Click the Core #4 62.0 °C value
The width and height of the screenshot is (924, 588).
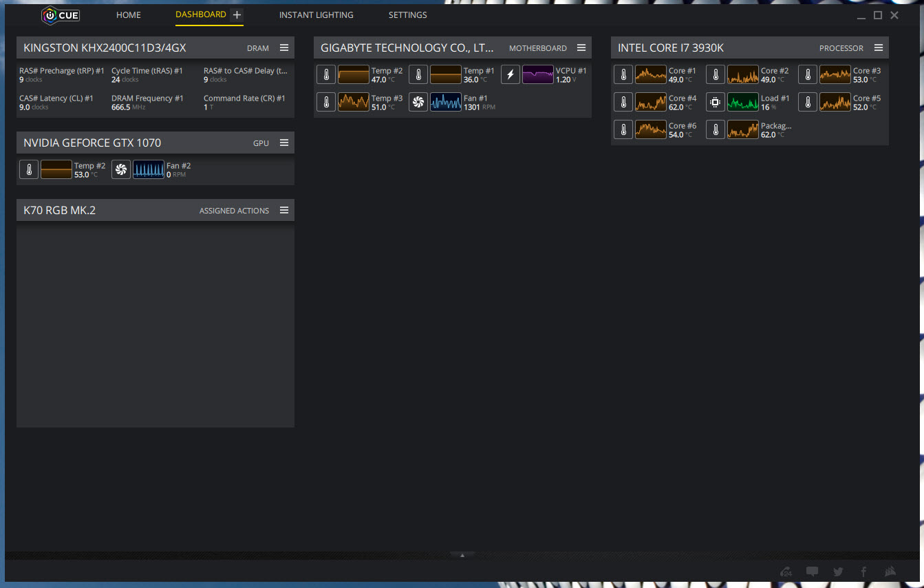tap(680, 107)
